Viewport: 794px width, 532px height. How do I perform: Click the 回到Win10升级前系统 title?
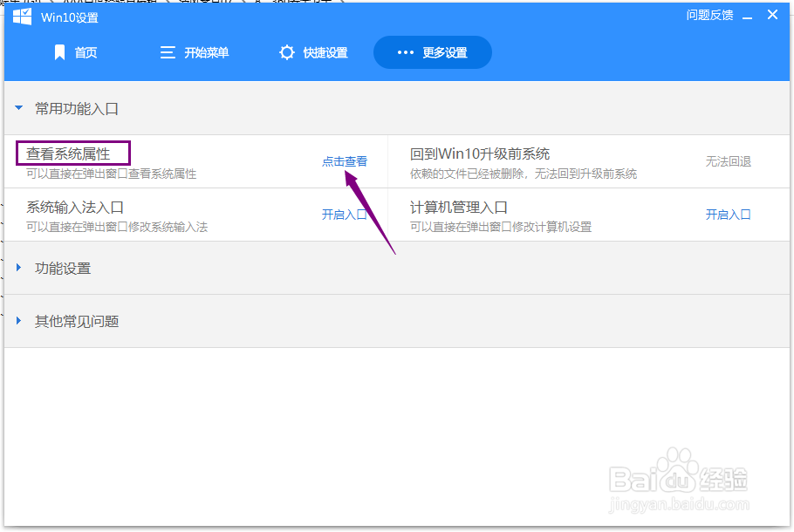click(x=480, y=153)
